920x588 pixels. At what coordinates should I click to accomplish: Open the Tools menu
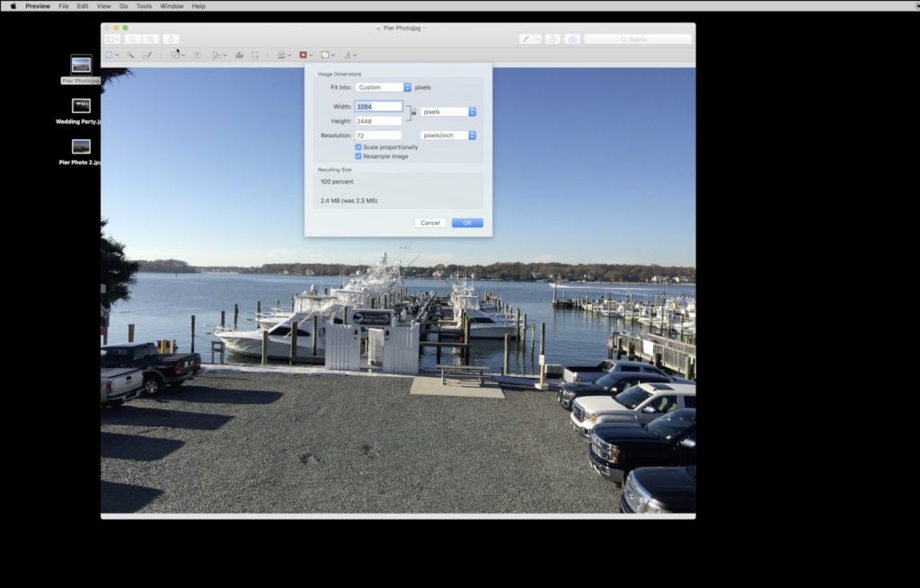(x=144, y=6)
